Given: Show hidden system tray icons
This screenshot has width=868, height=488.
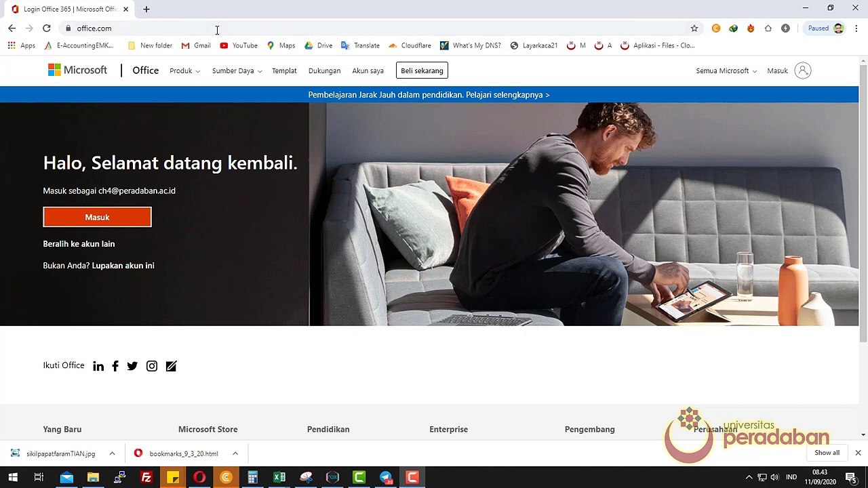Looking at the screenshot, I should click(x=749, y=478).
